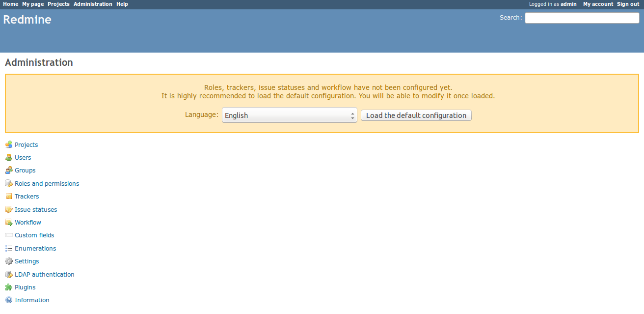
Task: Click the Redmine header title
Action: coord(27,20)
